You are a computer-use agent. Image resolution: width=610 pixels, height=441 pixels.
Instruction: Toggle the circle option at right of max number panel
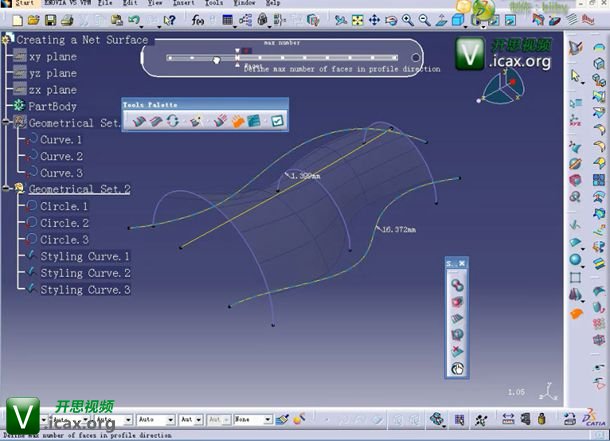[415, 58]
